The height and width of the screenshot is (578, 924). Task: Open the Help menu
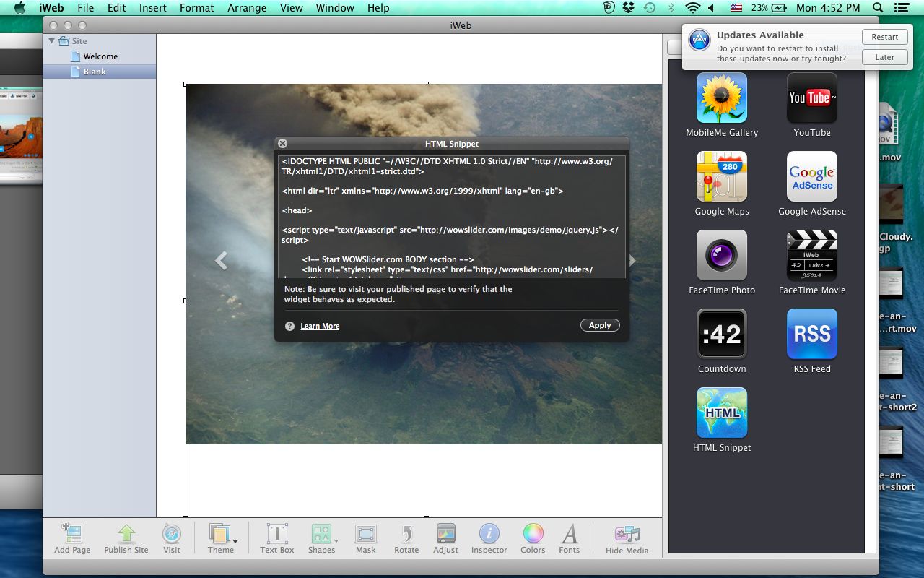(378, 8)
